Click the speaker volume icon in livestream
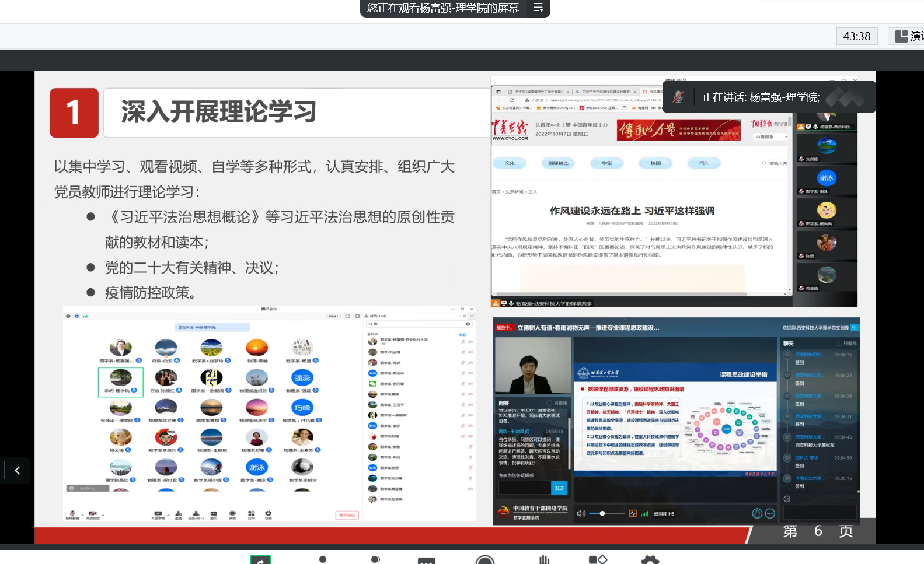Screen dimensions: 924x564 (581, 513)
